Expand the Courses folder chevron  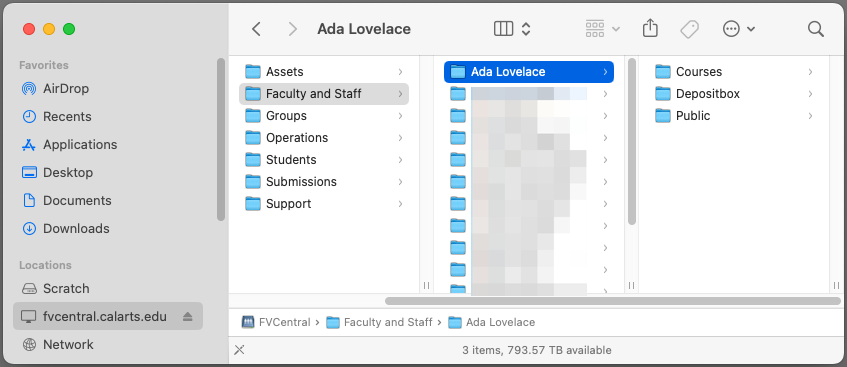810,71
